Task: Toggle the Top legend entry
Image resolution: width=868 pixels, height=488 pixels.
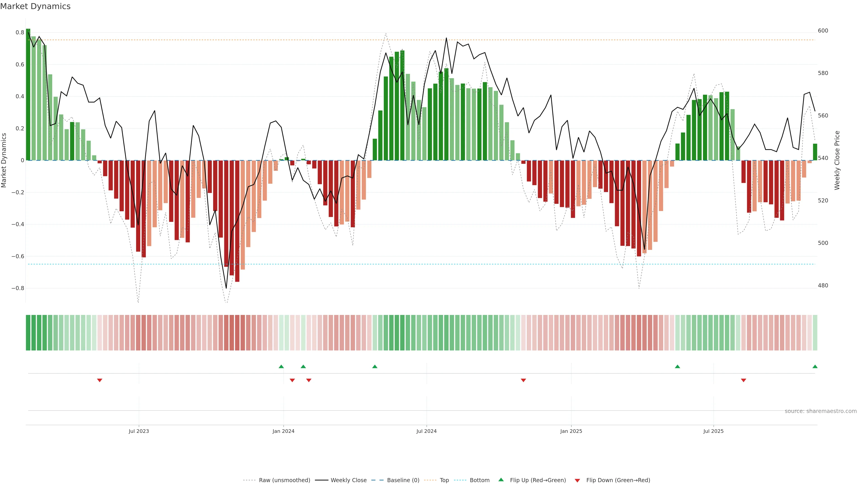Action: tap(444, 480)
